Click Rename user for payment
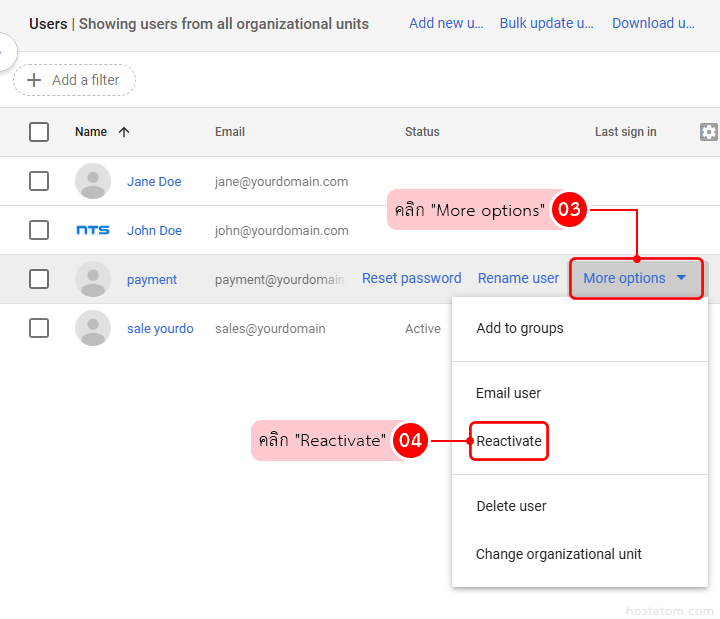The image size is (720, 619). coord(518,278)
